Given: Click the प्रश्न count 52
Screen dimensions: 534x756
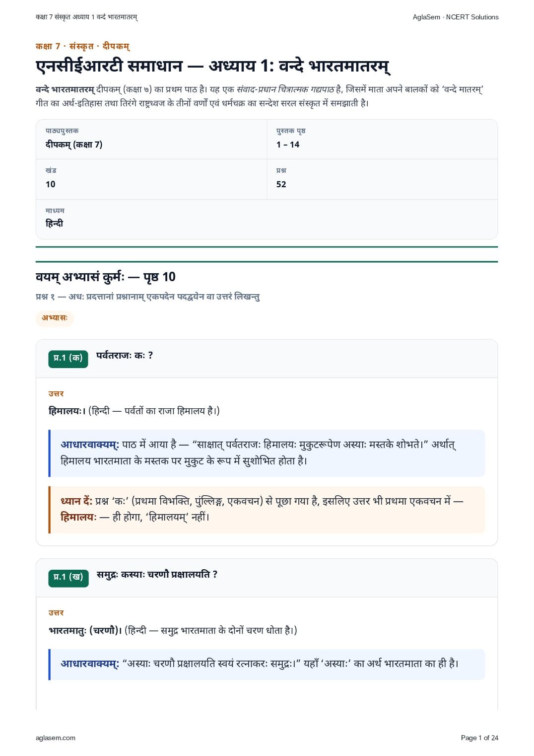Looking at the screenshot, I should tap(281, 184).
